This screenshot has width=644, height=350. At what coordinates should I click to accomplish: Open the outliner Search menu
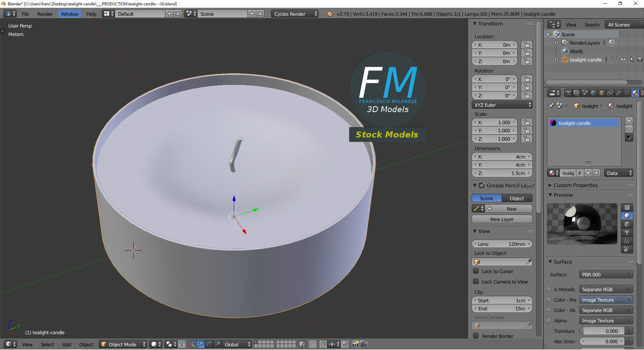[592, 25]
